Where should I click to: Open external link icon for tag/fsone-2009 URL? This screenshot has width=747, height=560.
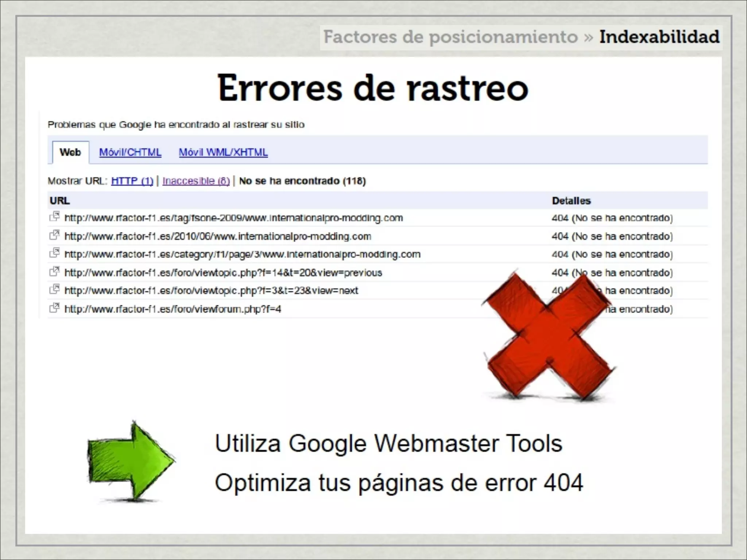click(54, 217)
